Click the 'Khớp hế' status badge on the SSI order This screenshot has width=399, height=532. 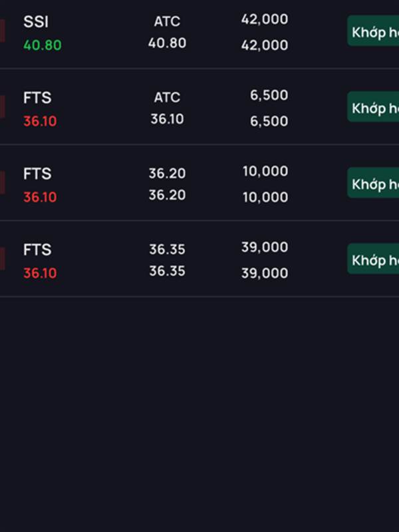tap(374, 32)
